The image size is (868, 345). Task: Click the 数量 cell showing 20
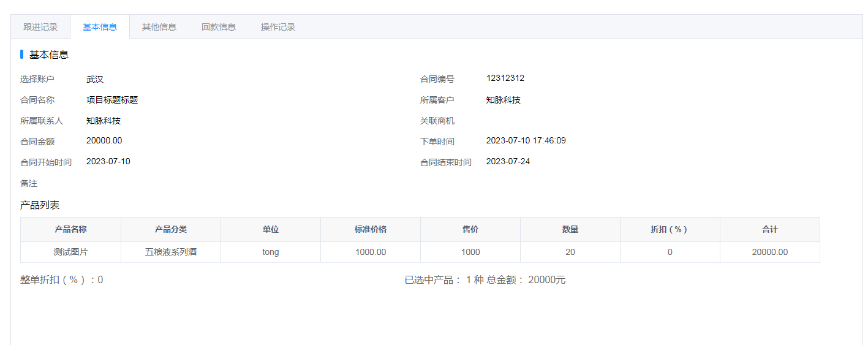[x=570, y=252]
